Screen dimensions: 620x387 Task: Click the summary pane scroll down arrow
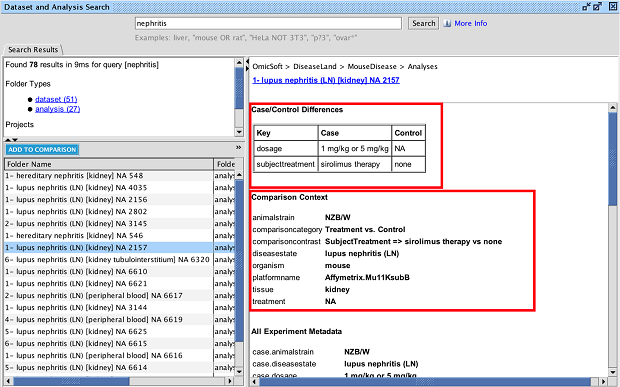coord(239,132)
